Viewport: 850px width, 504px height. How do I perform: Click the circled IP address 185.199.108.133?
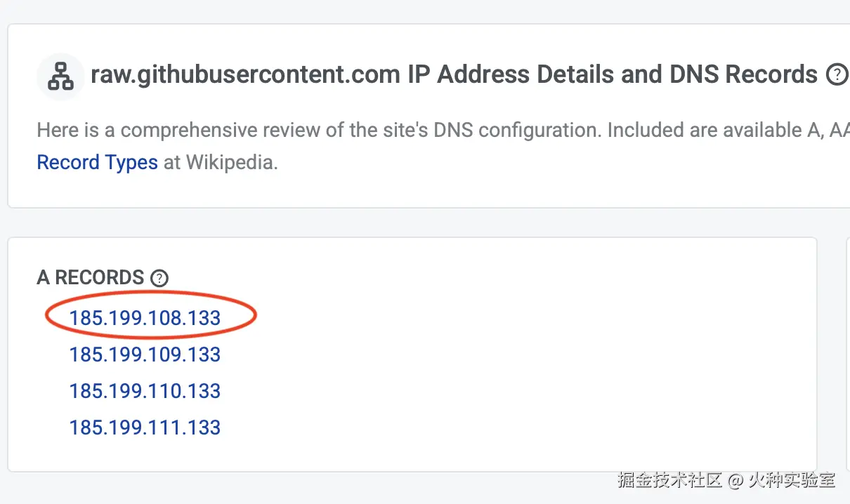click(x=145, y=317)
